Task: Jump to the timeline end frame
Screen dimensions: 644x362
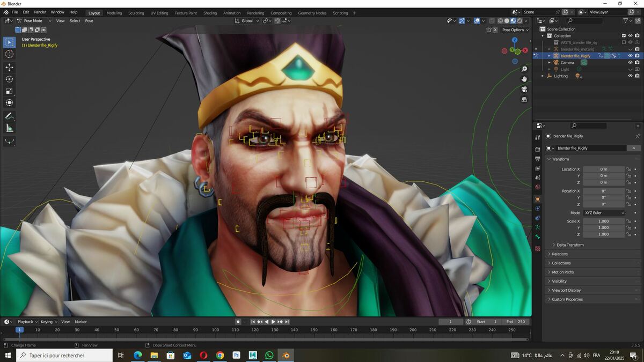Action: click(287, 322)
